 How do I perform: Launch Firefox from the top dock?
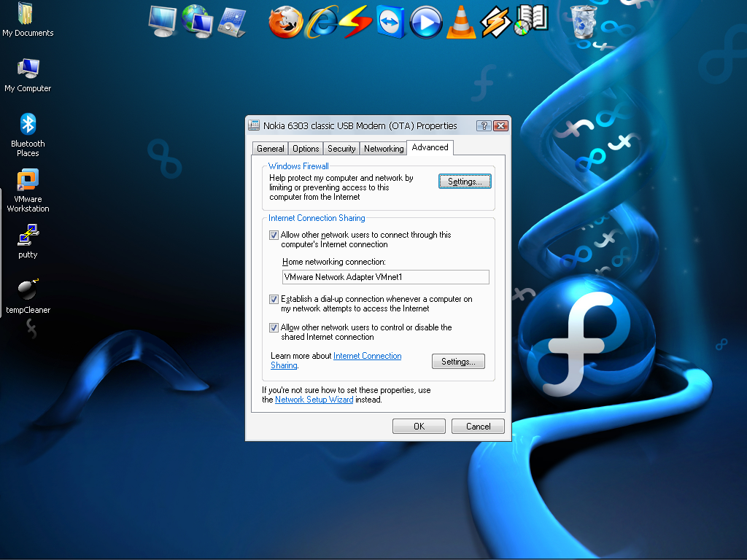(285, 22)
